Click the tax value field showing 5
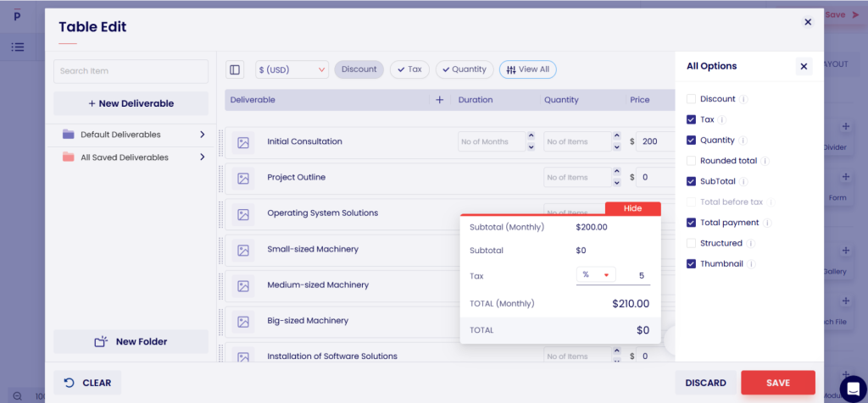 tap(633, 275)
